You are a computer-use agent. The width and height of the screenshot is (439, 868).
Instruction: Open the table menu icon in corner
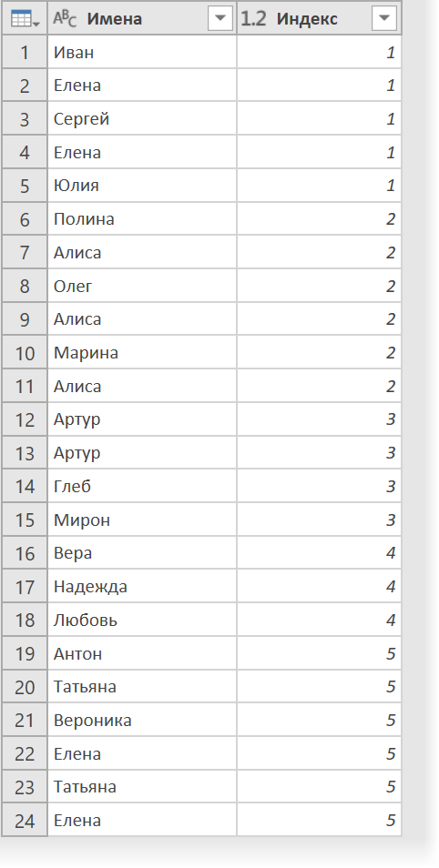(25, 19)
